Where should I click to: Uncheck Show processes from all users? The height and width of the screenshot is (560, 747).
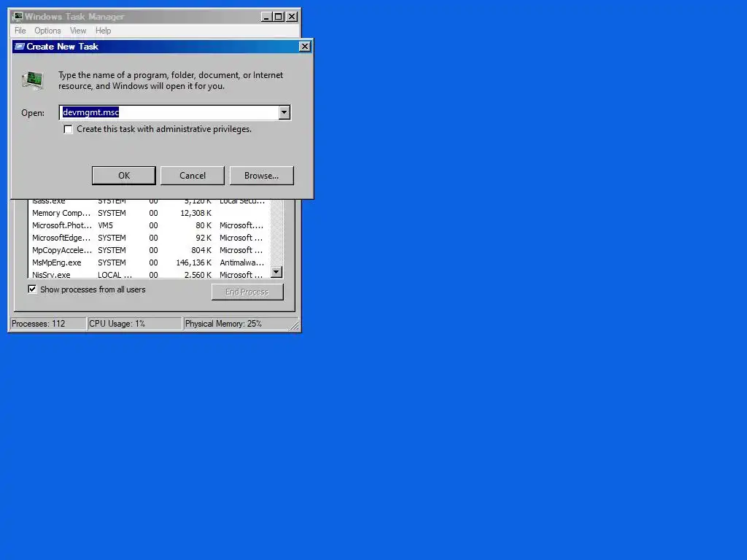point(32,289)
